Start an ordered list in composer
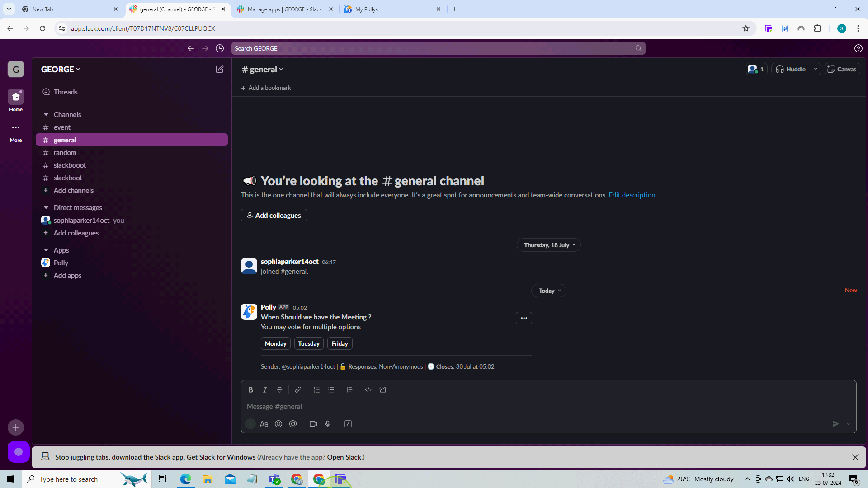Viewport: 868px width, 488px height. tap(316, 390)
